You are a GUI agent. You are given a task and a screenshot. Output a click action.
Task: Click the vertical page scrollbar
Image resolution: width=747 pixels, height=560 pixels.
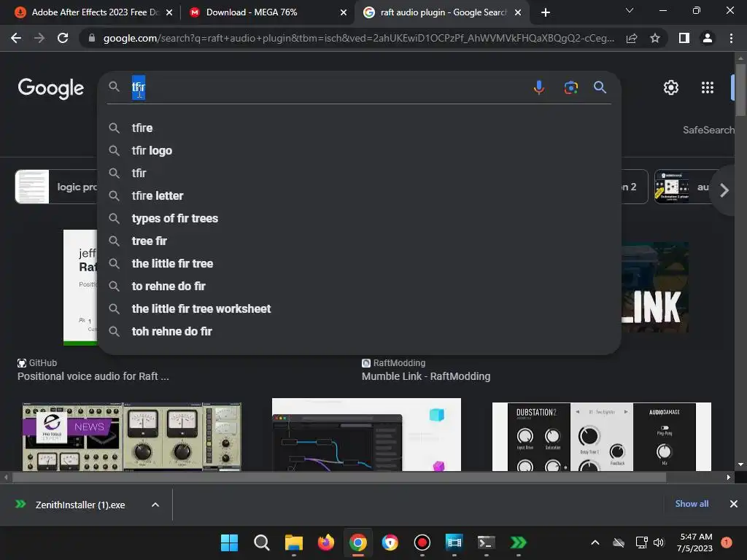tap(740, 90)
